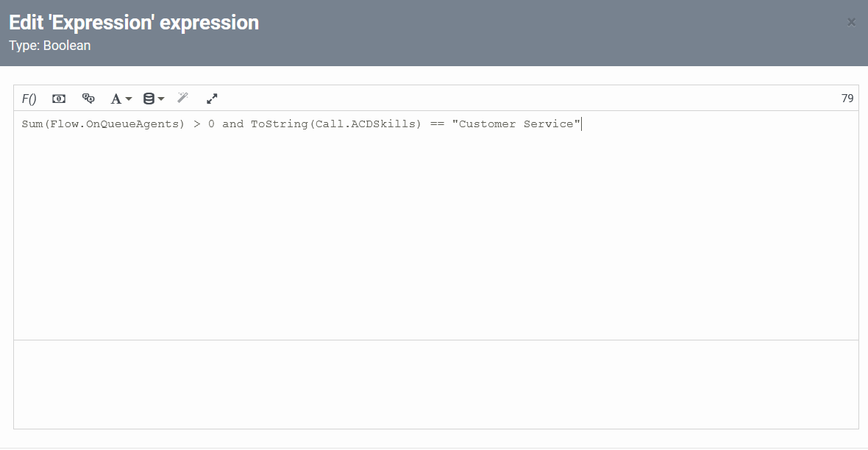Expand the editor to full size
Image resolution: width=868 pixels, height=450 pixels.
[x=212, y=99]
